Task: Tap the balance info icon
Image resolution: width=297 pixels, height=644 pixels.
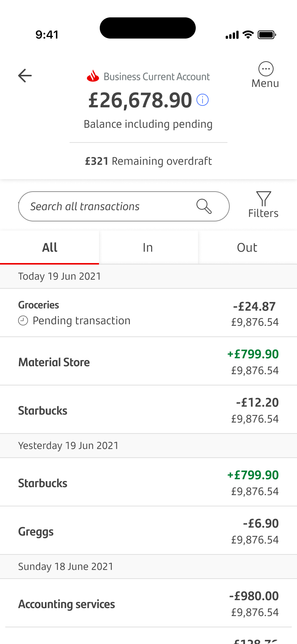Action: tap(203, 100)
